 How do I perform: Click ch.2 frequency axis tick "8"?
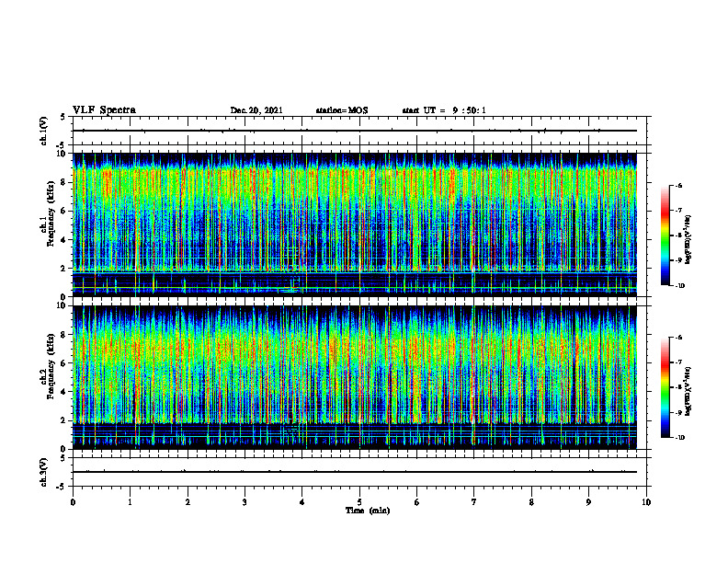(x=64, y=335)
